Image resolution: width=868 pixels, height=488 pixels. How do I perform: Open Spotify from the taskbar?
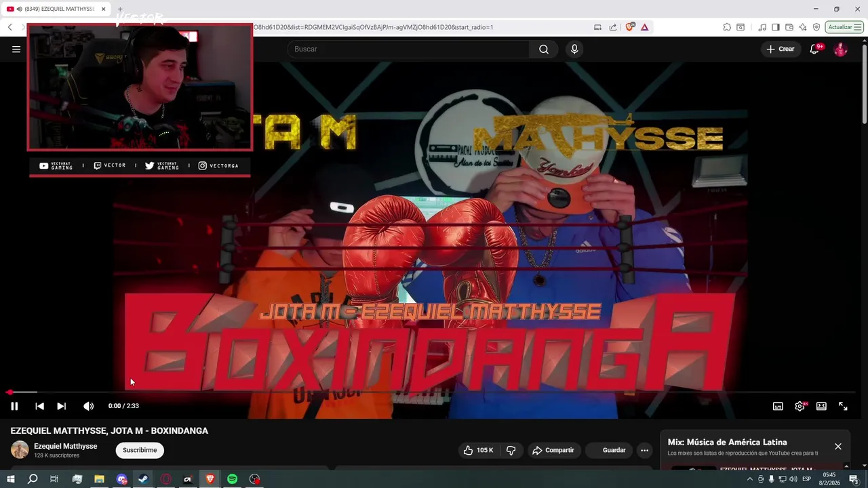[x=232, y=479]
